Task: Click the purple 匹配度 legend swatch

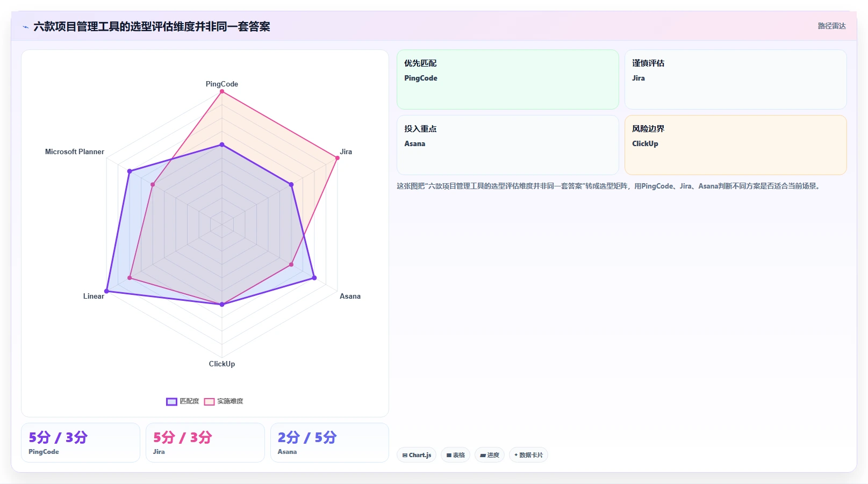Action: click(x=171, y=401)
